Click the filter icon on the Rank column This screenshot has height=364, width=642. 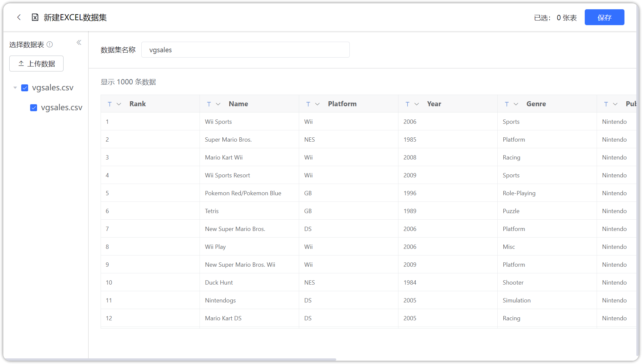(110, 104)
